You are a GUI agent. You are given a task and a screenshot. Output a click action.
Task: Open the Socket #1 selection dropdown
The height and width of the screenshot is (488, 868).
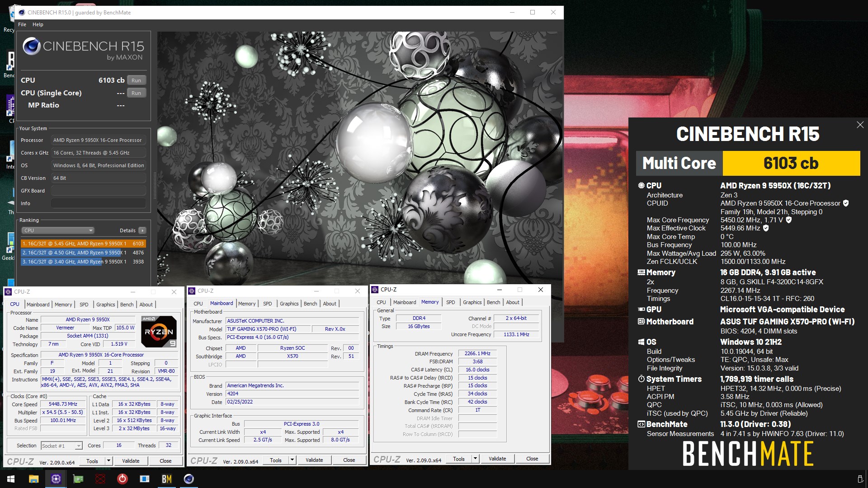pos(61,446)
